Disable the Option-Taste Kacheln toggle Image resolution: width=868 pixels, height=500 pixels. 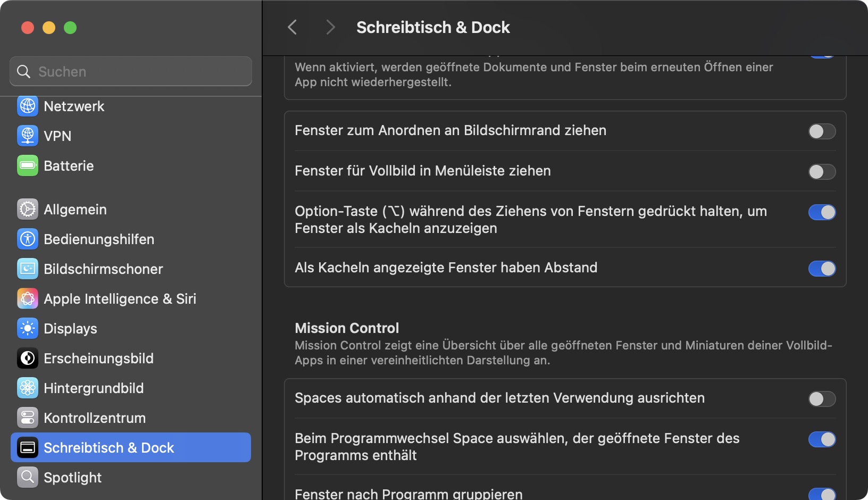coord(822,212)
